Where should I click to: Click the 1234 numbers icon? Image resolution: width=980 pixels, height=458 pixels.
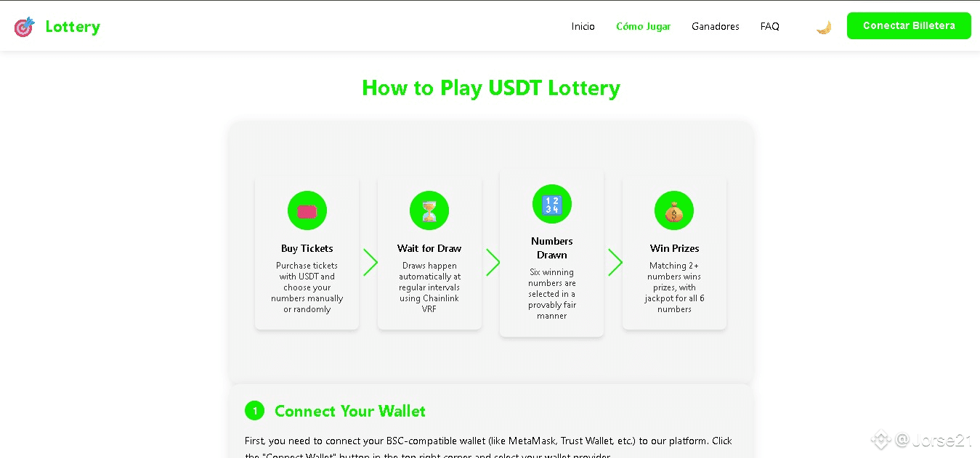pyautogui.click(x=552, y=204)
